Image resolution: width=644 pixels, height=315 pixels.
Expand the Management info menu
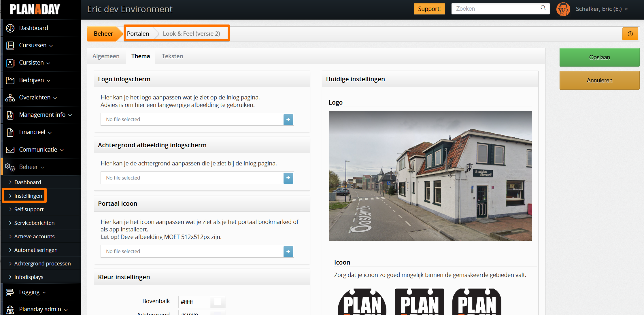[70, 115]
